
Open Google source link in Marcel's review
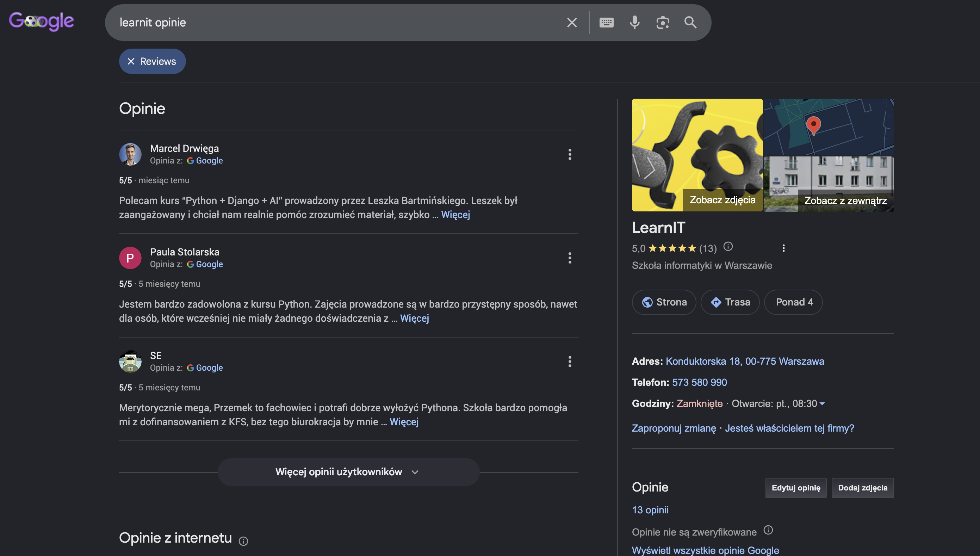205,160
